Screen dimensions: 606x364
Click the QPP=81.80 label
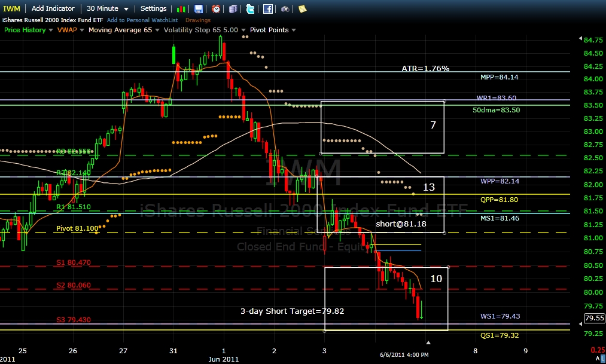point(499,200)
